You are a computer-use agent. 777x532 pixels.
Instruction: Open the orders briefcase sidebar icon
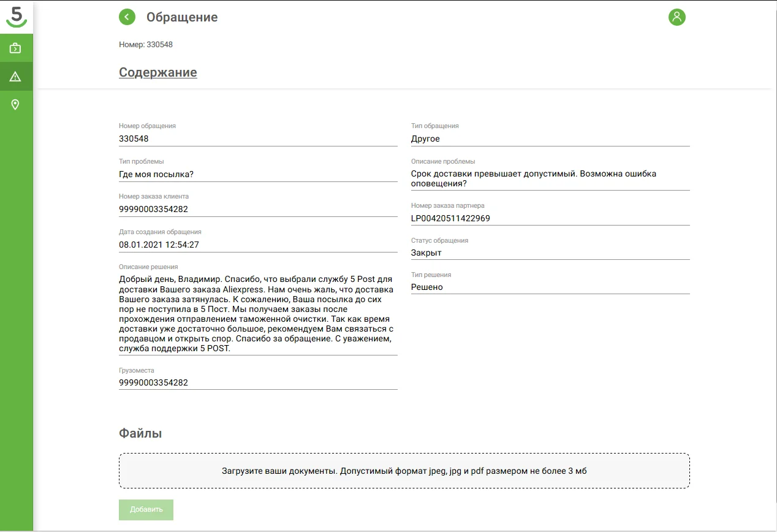[16, 48]
